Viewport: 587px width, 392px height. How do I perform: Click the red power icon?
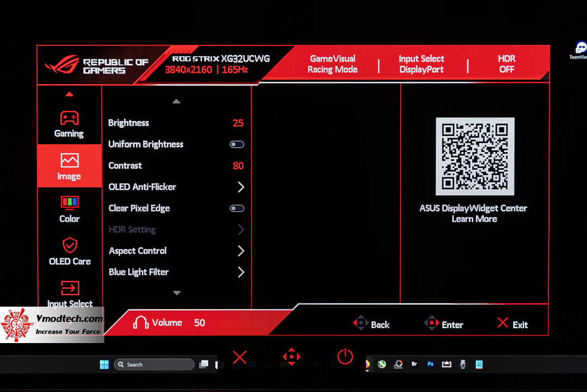pos(345,357)
